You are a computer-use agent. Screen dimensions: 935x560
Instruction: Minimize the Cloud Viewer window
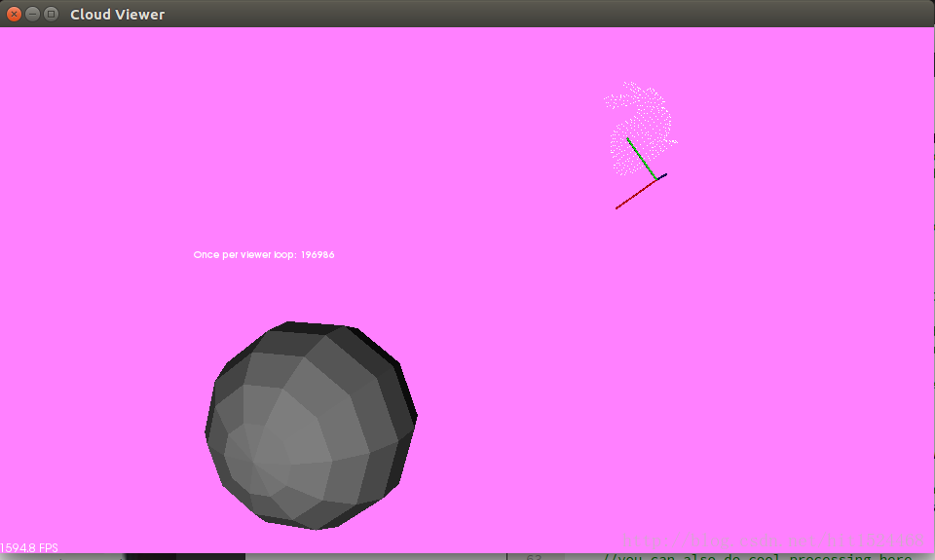33,14
